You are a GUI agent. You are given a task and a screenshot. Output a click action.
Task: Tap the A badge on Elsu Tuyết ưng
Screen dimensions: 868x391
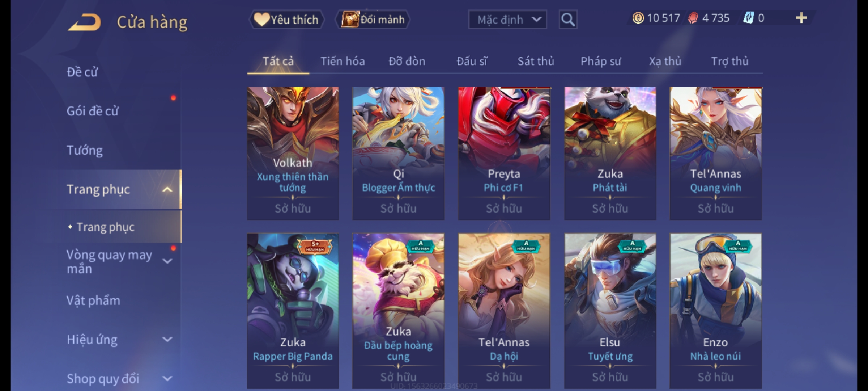point(632,246)
